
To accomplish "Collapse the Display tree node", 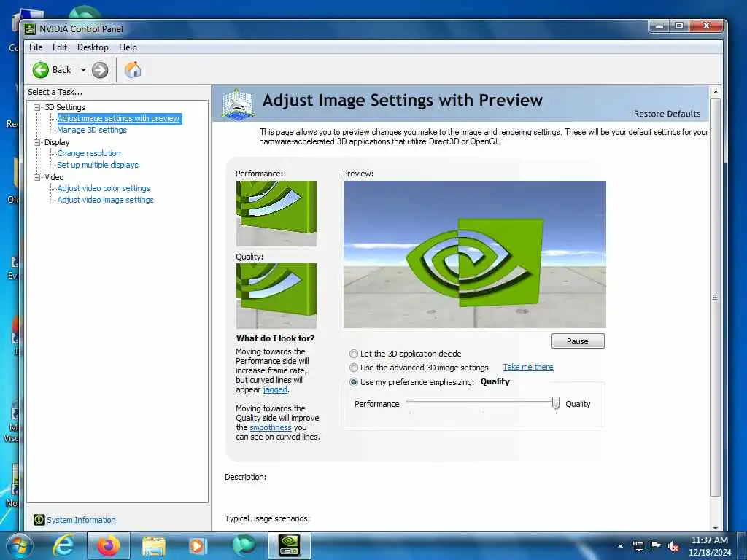I will [x=36, y=142].
